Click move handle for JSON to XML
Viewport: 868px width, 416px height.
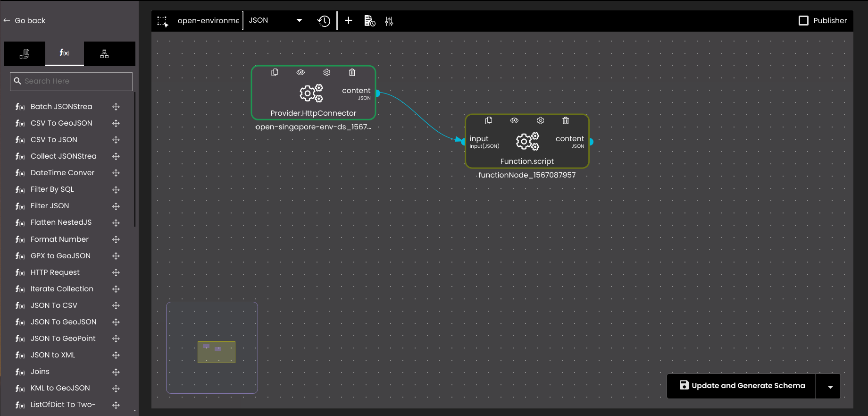[x=116, y=355]
